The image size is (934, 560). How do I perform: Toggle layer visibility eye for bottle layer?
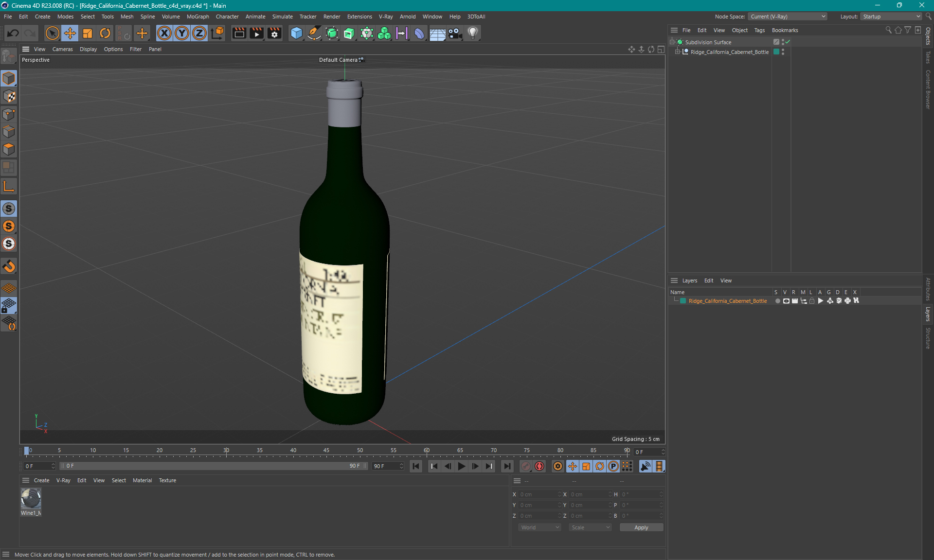point(786,301)
